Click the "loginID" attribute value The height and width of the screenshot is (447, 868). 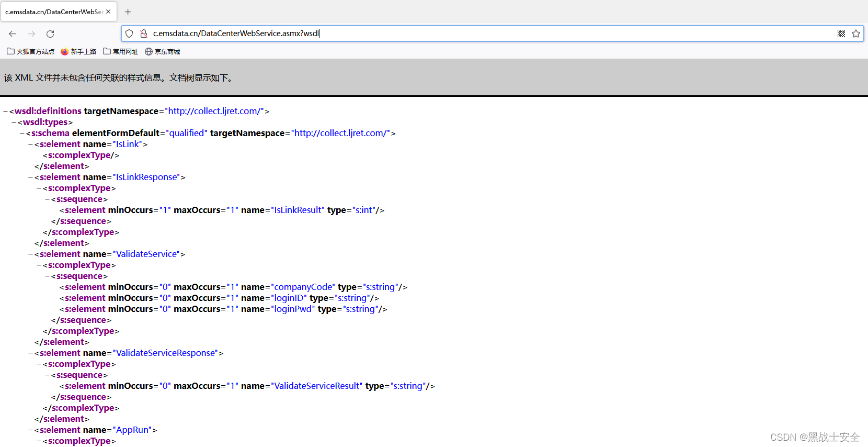tap(289, 298)
